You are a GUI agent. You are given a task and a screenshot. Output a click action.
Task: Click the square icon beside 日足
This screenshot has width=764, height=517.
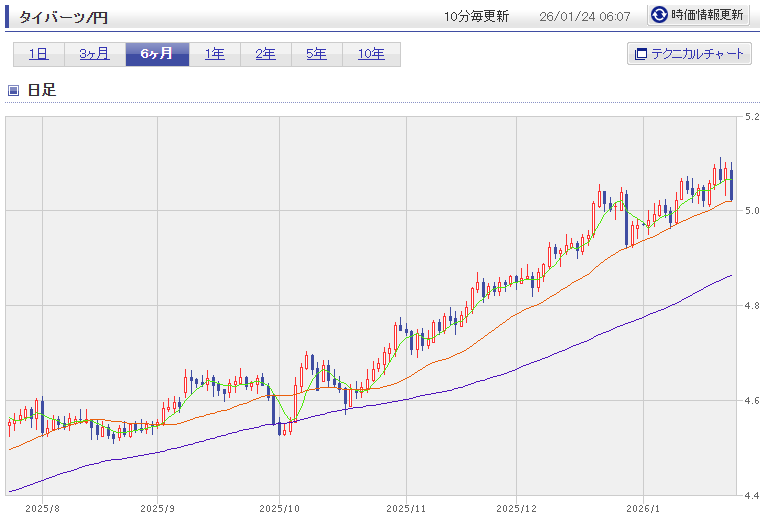click(13, 90)
